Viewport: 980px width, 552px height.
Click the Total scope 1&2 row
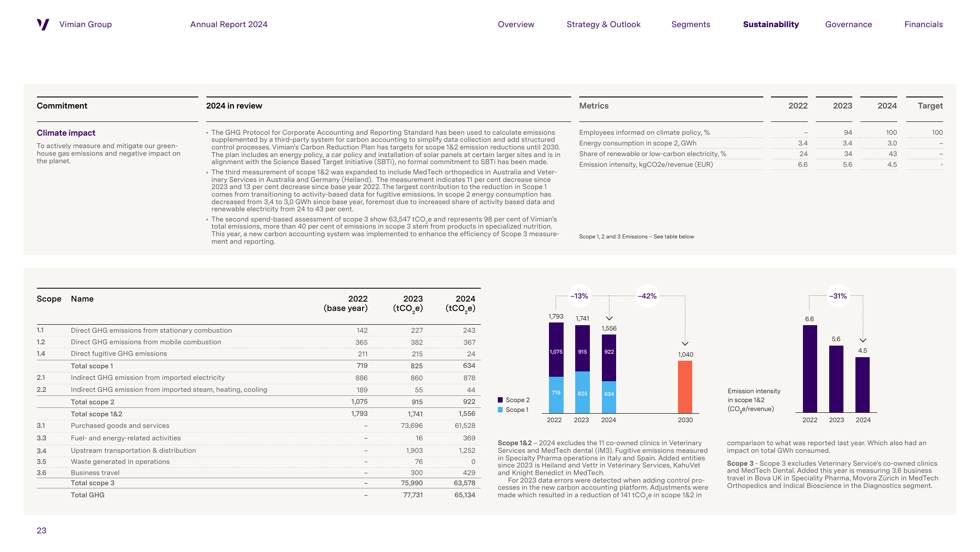[x=258, y=414]
